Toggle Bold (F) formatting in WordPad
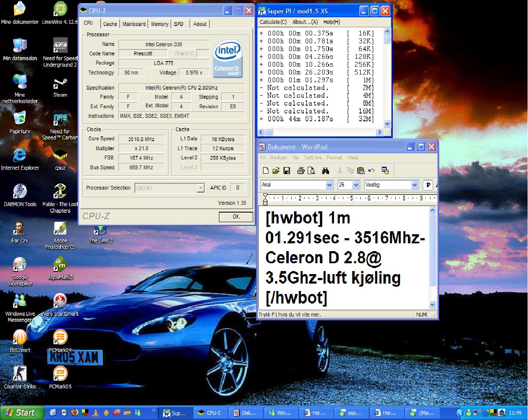 (428, 185)
